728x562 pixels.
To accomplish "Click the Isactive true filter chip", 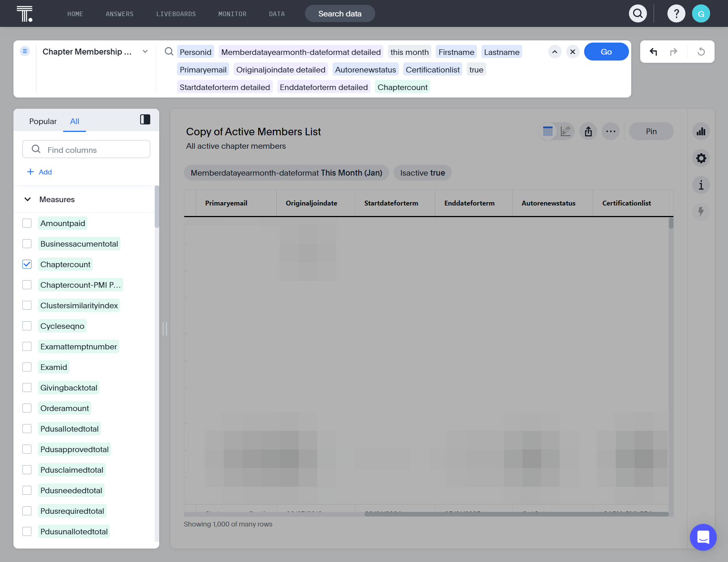I will pos(422,173).
